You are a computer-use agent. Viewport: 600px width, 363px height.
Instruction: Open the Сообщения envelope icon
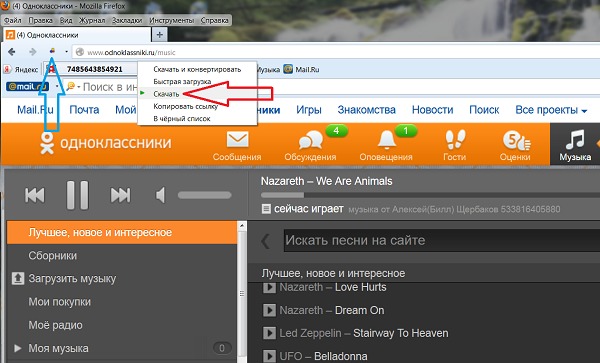click(x=237, y=140)
